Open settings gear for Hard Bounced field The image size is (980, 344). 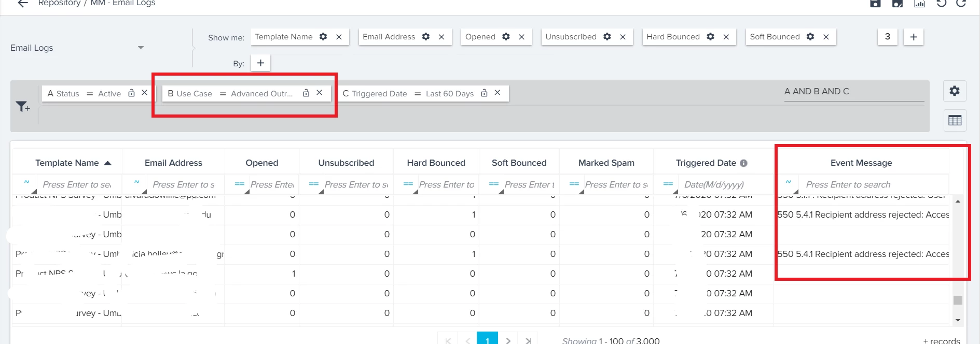coord(711,37)
